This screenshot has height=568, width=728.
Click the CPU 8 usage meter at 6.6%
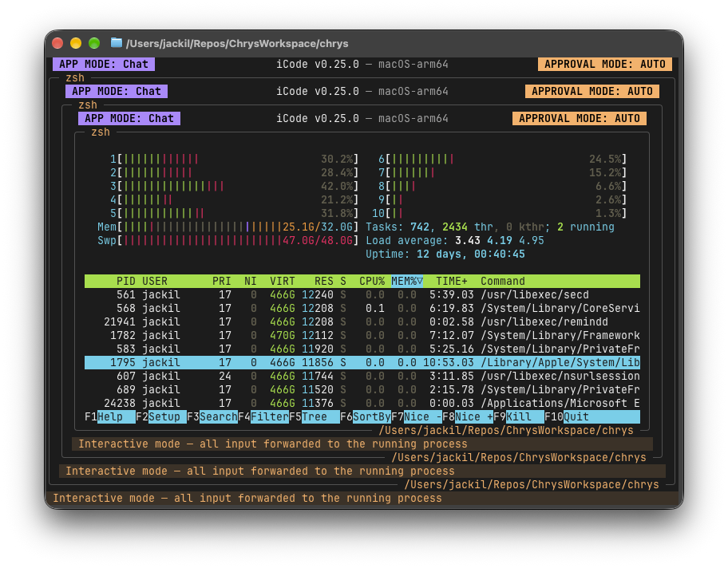(502, 186)
